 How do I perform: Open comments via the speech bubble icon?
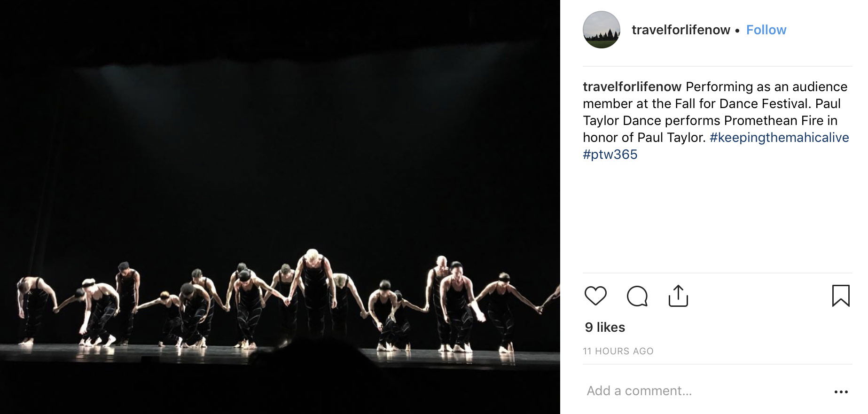tap(637, 296)
